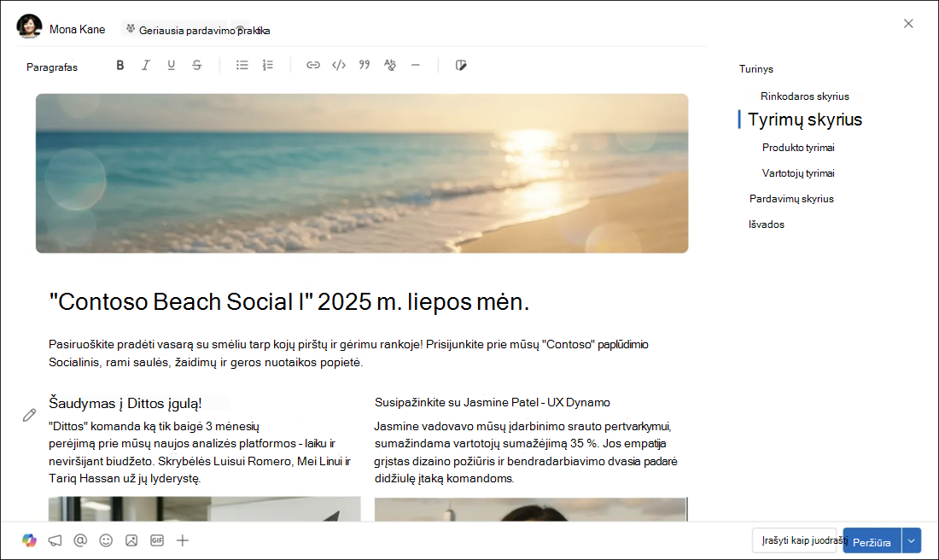Insert a numbered list

pos(268,65)
